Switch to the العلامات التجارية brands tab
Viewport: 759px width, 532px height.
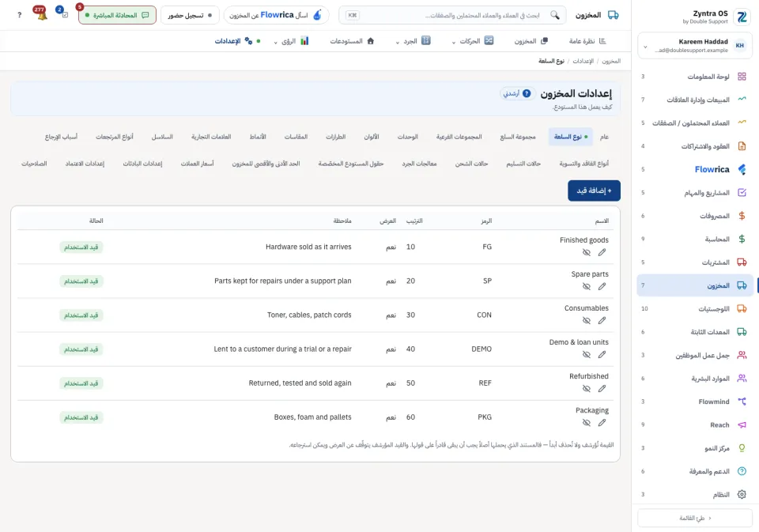(211, 137)
